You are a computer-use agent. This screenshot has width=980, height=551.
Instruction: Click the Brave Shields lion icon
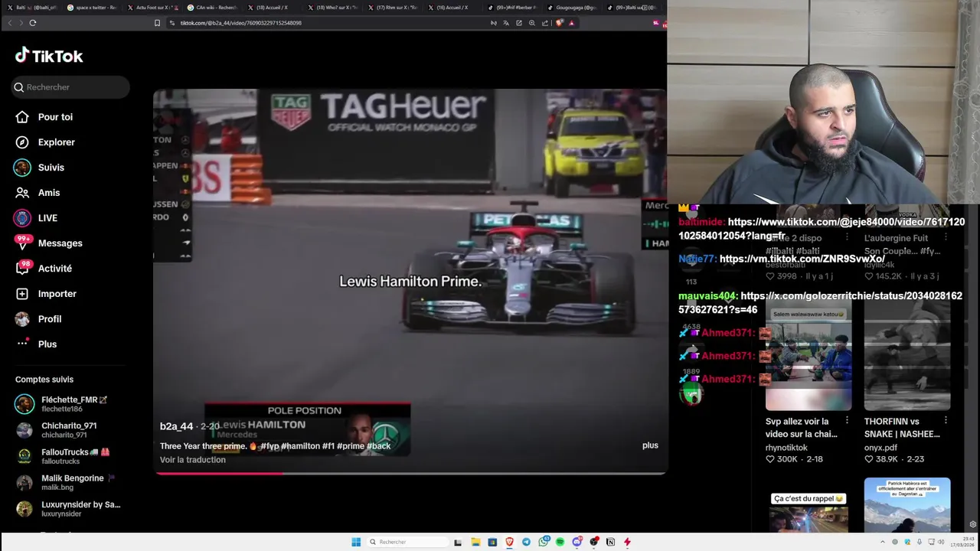pyautogui.click(x=559, y=23)
